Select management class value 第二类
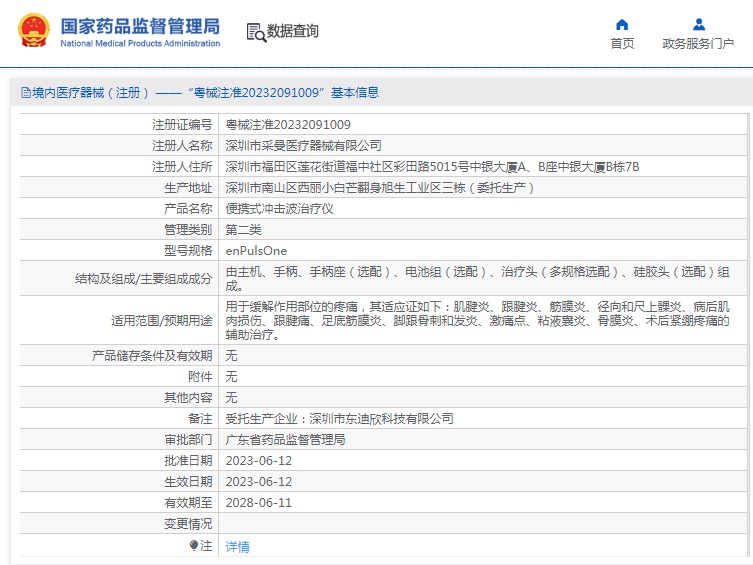The height and width of the screenshot is (565, 753). click(x=243, y=230)
